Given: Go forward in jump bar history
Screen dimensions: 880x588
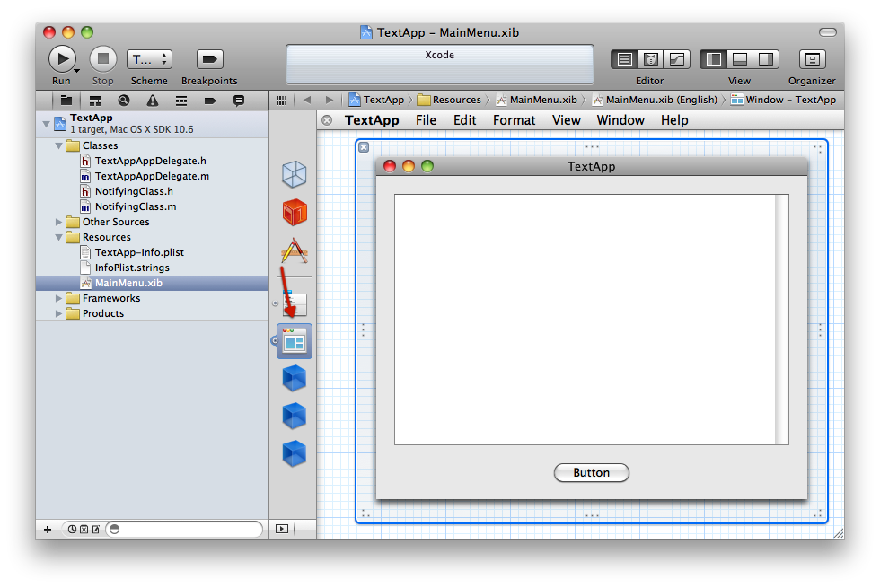Looking at the screenshot, I should pyautogui.click(x=330, y=100).
